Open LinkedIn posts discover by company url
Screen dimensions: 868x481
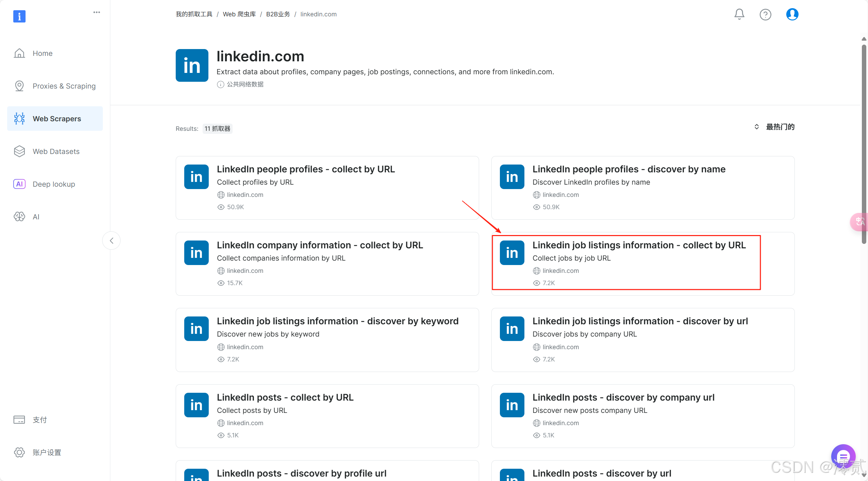(x=623, y=398)
